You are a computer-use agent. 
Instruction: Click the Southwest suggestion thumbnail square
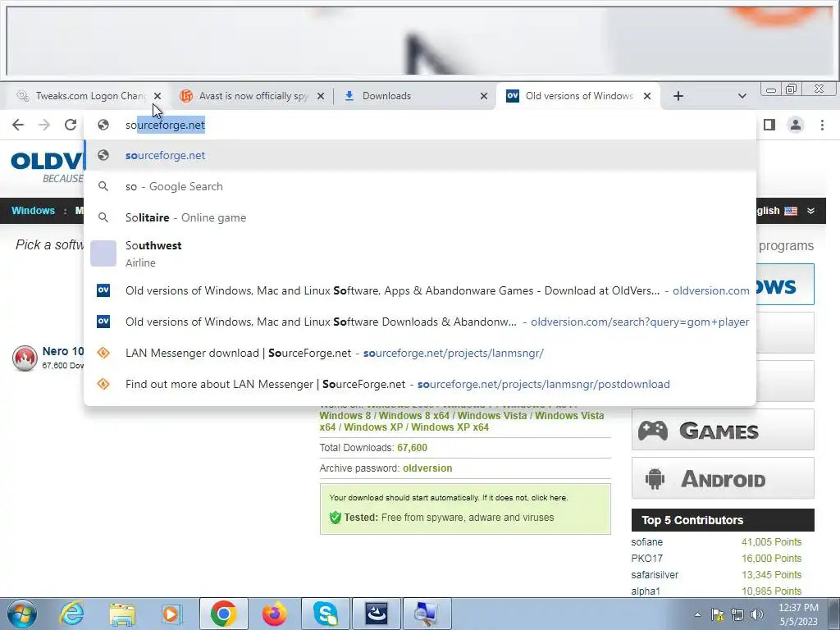103,253
